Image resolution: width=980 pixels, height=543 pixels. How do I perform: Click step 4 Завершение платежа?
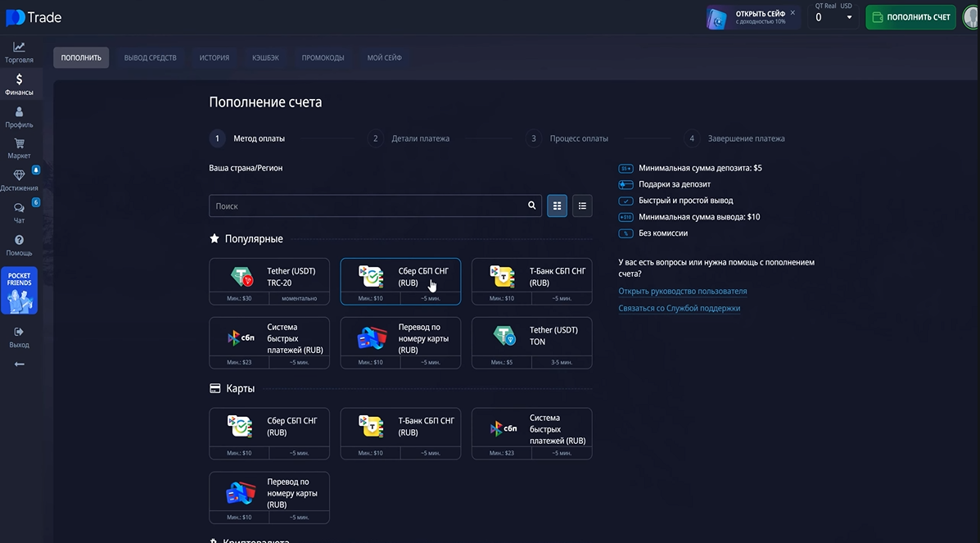734,138
